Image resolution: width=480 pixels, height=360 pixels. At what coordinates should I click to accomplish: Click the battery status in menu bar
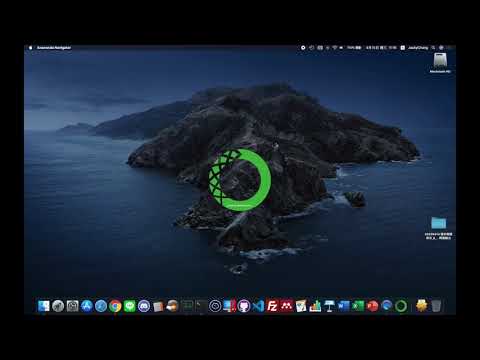[x=354, y=48]
